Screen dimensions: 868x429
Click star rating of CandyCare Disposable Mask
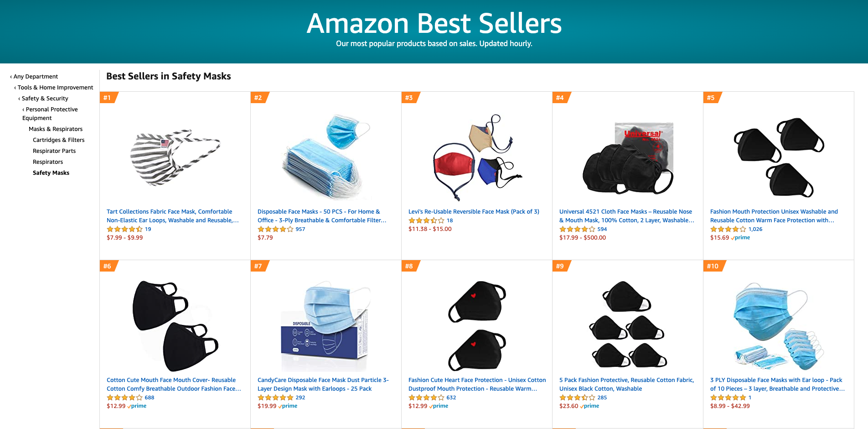point(275,398)
